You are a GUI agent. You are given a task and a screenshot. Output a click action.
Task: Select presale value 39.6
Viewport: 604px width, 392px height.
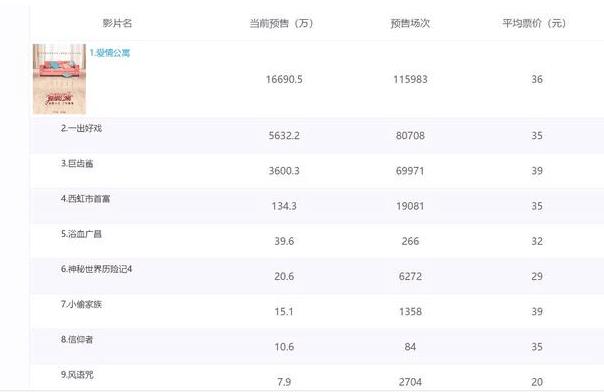coord(284,241)
